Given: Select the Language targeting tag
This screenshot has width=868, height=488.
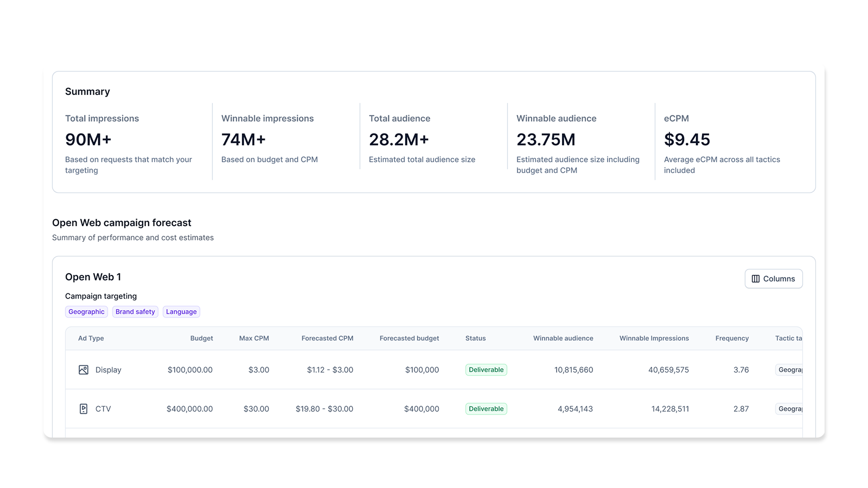Looking at the screenshot, I should (x=181, y=311).
